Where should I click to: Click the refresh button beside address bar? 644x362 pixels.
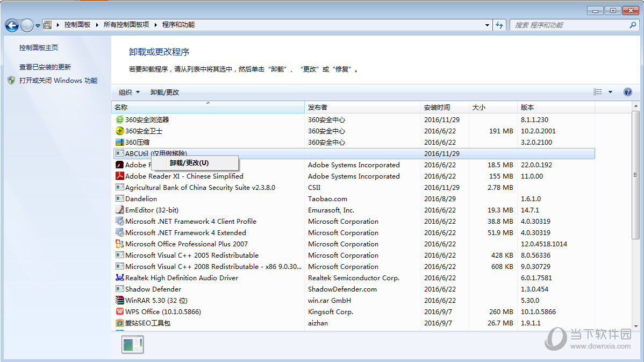[500, 25]
